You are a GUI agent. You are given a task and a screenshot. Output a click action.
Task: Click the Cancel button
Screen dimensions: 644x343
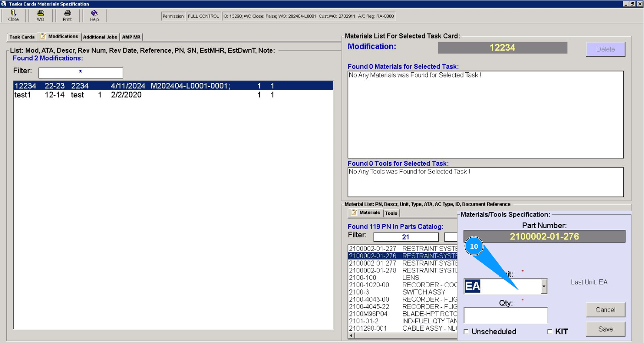(605, 310)
